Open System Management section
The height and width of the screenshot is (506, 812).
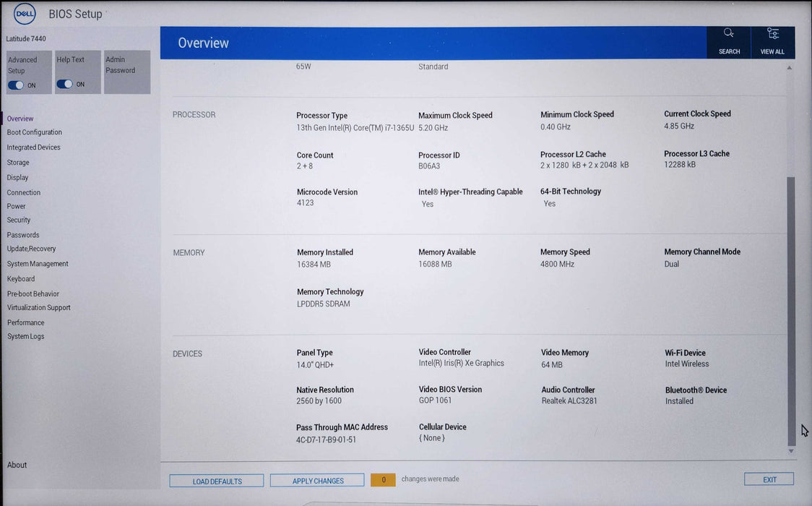tap(38, 264)
